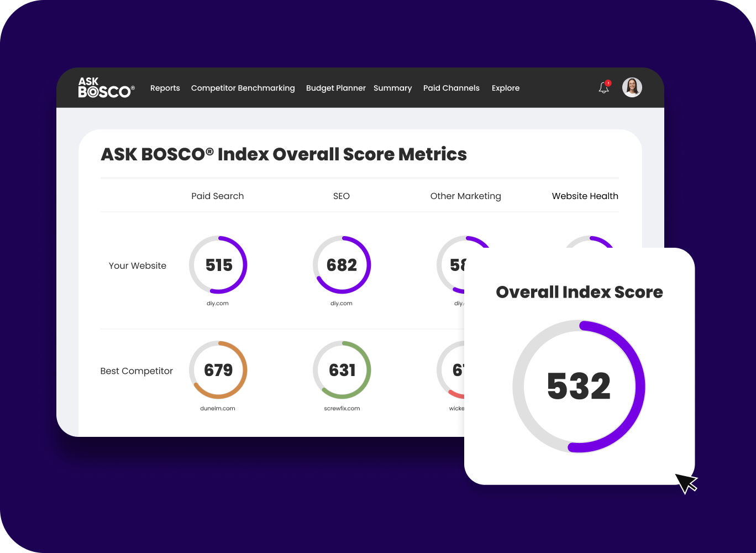Open the user profile avatar

[632, 87]
